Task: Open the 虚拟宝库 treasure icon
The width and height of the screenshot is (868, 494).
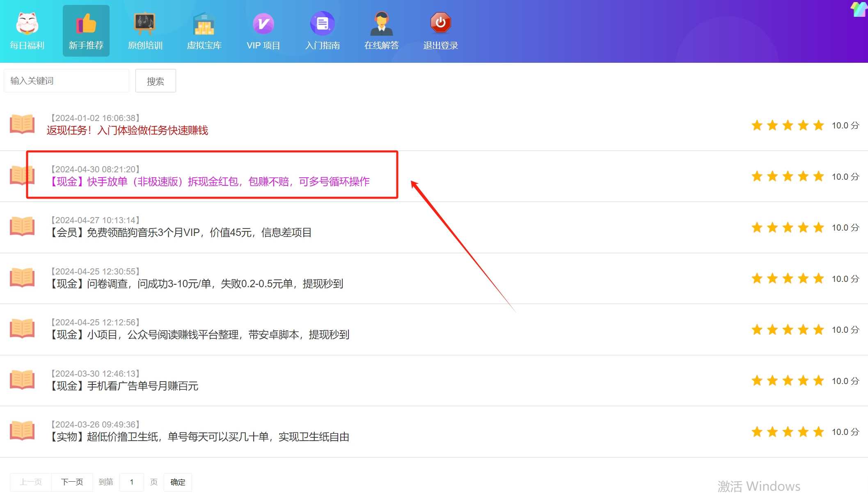Action: click(x=204, y=23)
